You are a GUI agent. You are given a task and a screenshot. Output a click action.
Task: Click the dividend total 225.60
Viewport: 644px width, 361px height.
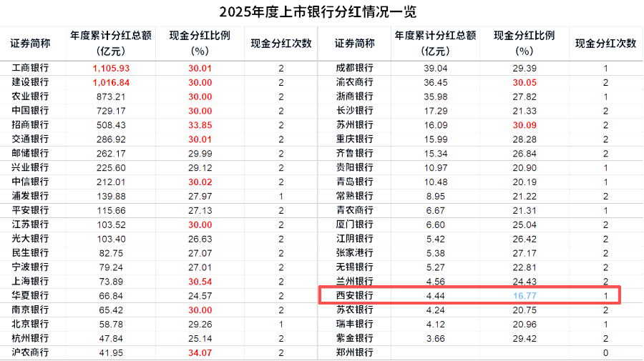click(x=111, y=168)
